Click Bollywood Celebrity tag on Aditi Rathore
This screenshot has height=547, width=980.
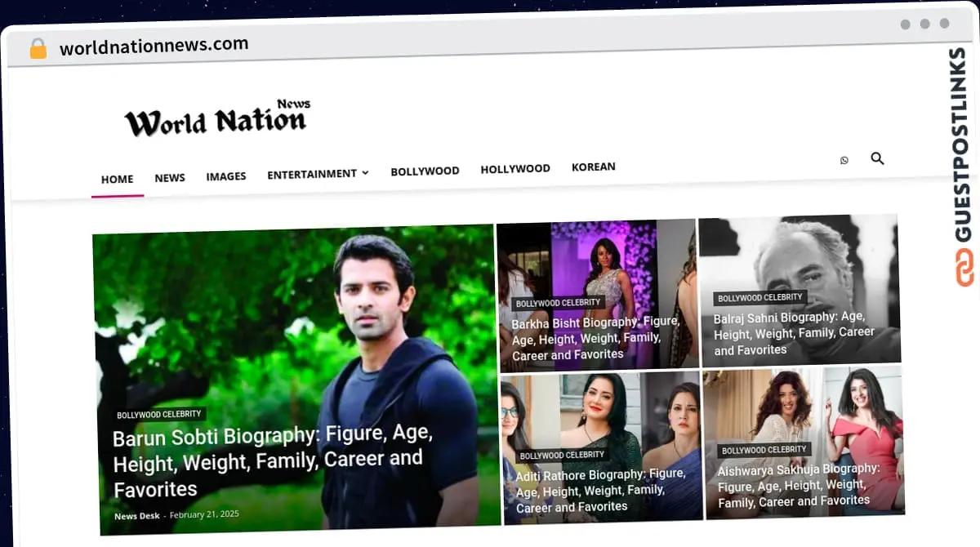click(x=562, y=455)
